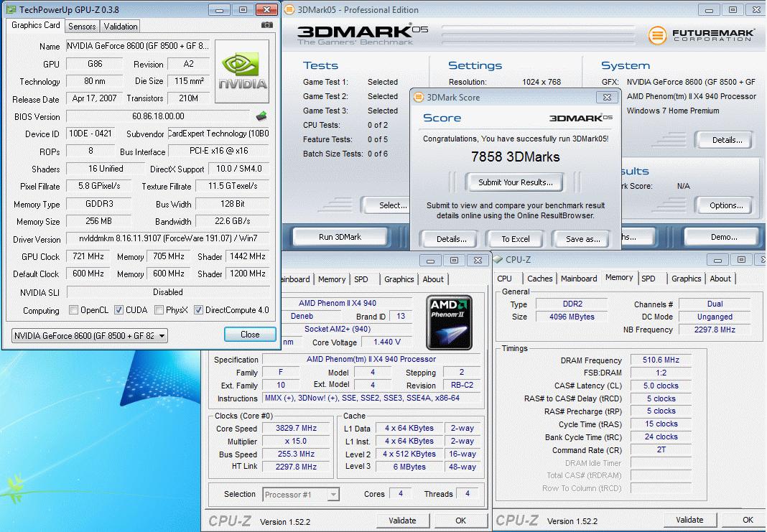Viewport: 767px width, 532px height.
Task: Toggle the PhysX checkbox
Action: (x=159, y=309)
